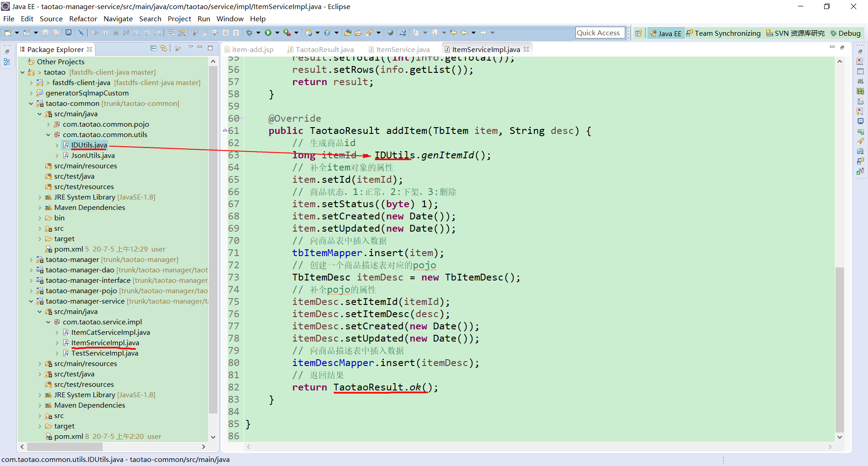
Task: Switch to the ItemService.java editor tab
Action: [x=399, y=49]
